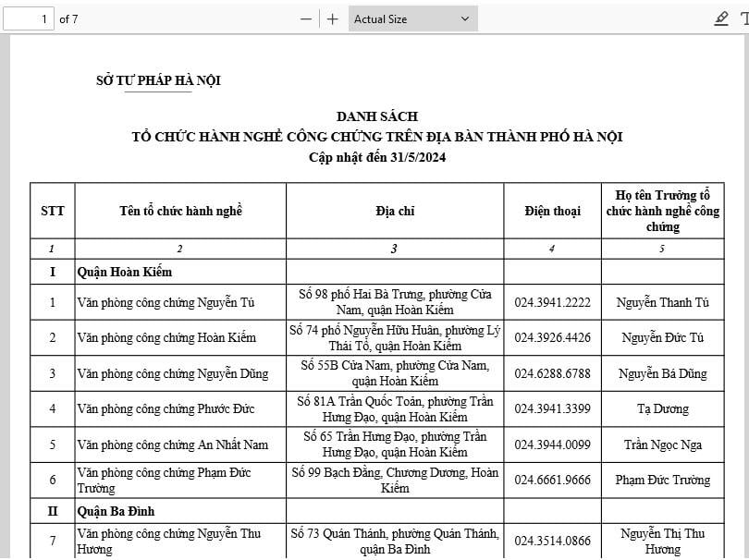Click the 'Địa chỉ' column header
749x560 pixels.
pyautogui.click(x=395, y=211)
